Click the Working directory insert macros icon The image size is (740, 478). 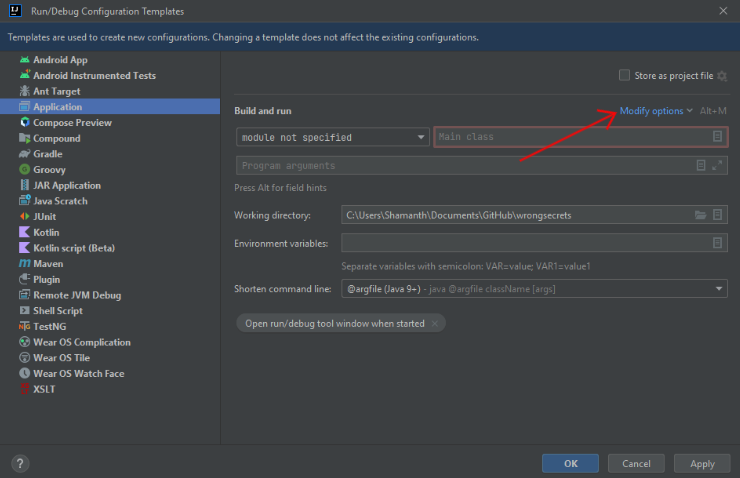717,215
